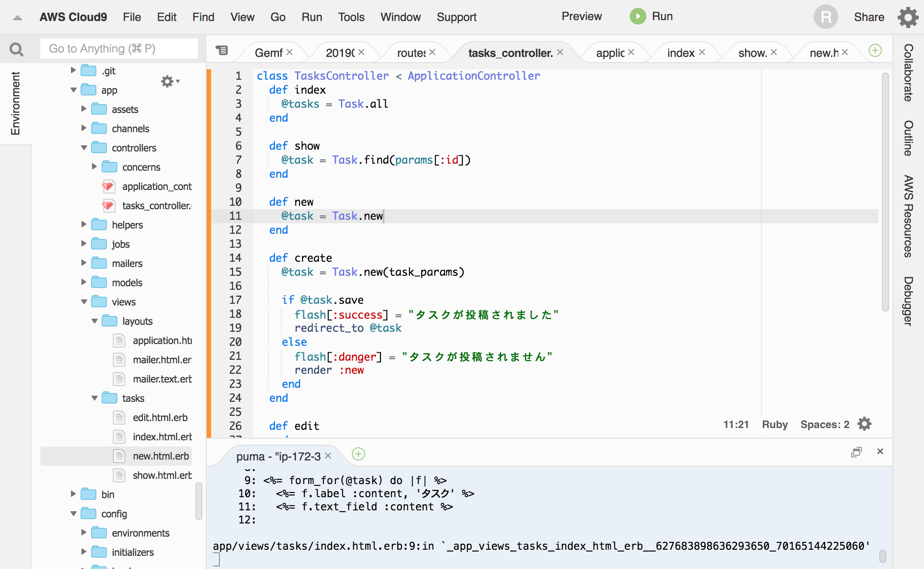The image size is (924, 569).
Task: Open a new terminal tab with plus icon
Action: 358,454
